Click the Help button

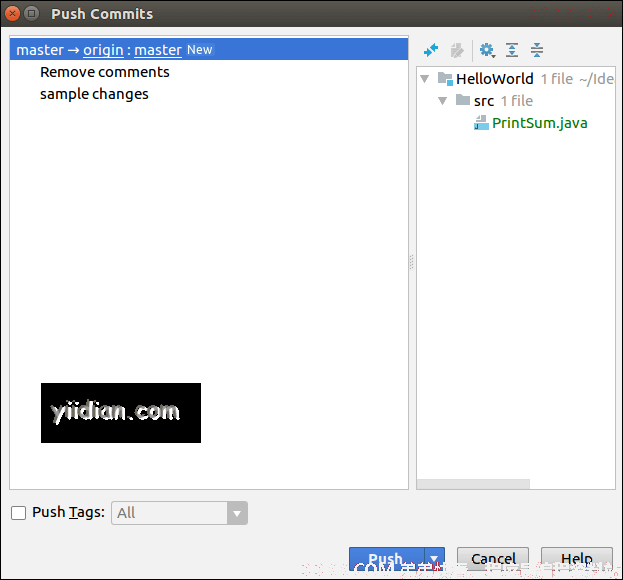[577, 559]
